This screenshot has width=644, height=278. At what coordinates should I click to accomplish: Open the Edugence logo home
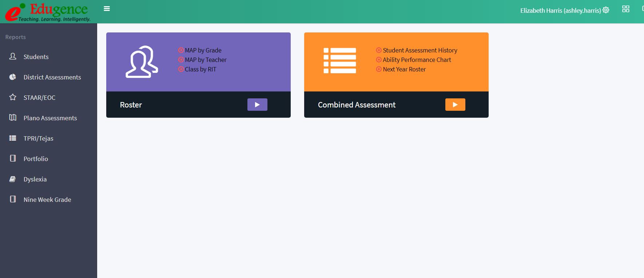[x=48, y=12]
